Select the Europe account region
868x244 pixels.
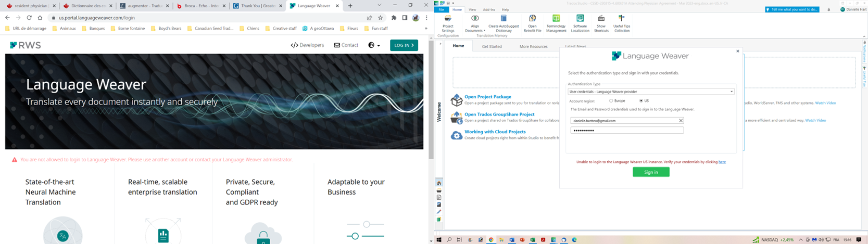point(611,101)
